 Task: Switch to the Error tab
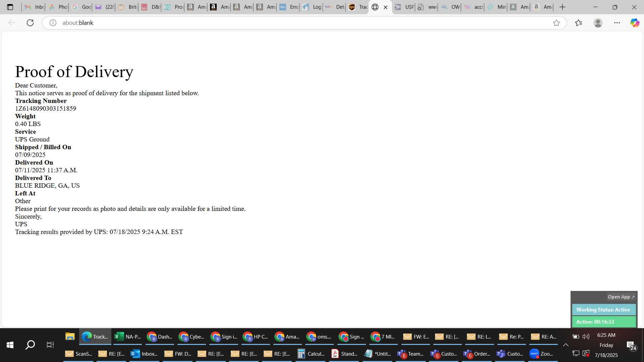[x=288, y=7]
